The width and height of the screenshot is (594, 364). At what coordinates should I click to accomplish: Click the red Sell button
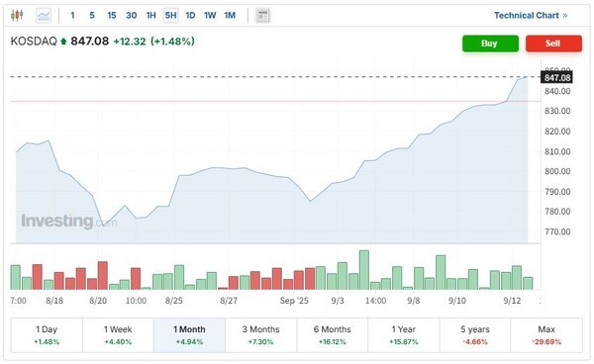[553, 44]
